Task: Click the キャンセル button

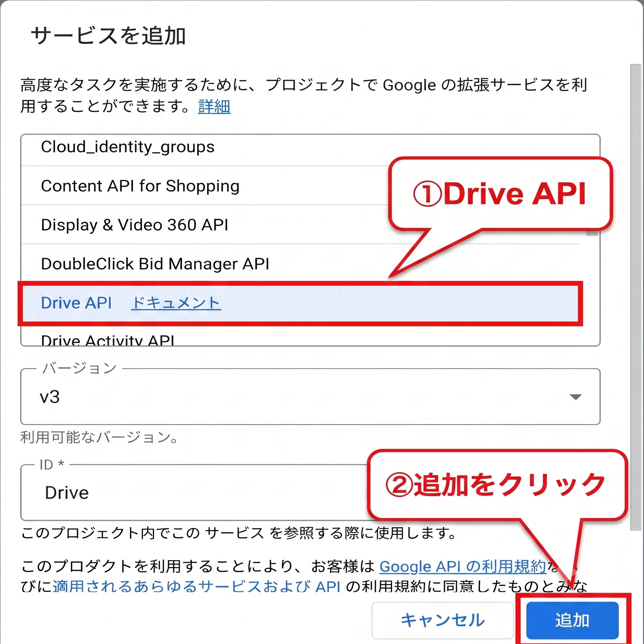Action: coord(442,620)
